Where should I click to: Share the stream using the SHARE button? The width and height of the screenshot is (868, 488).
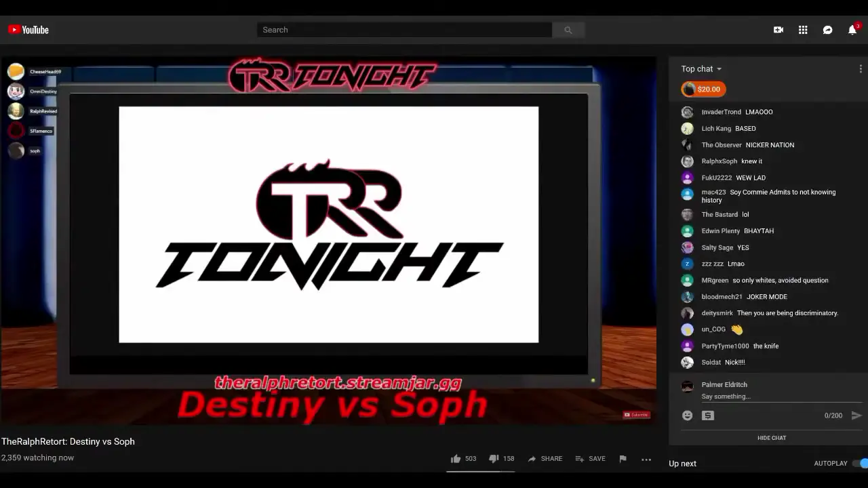tap(545, 459)
